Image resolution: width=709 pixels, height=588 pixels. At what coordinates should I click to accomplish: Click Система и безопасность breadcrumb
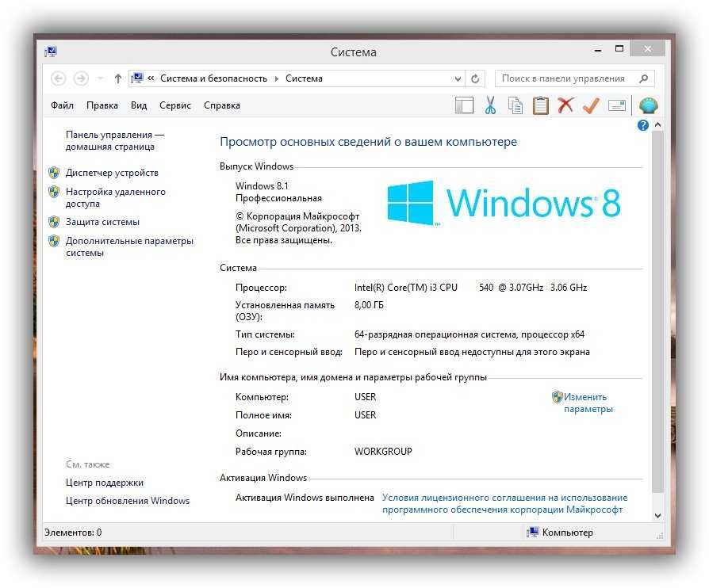tap(214, 78)
